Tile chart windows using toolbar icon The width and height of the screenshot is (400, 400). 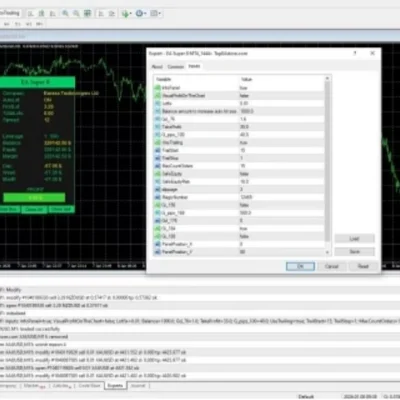click(x=87, y=14)
